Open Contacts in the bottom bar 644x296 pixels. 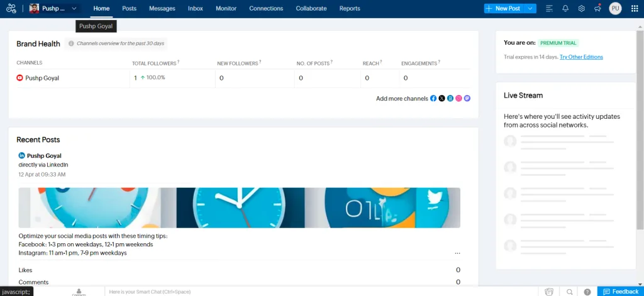79,292
